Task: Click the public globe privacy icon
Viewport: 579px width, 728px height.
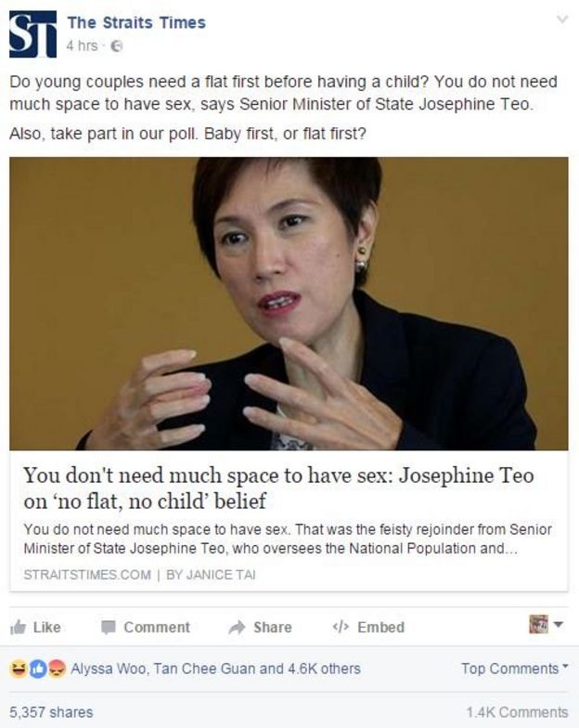Action: coord(117,46)
